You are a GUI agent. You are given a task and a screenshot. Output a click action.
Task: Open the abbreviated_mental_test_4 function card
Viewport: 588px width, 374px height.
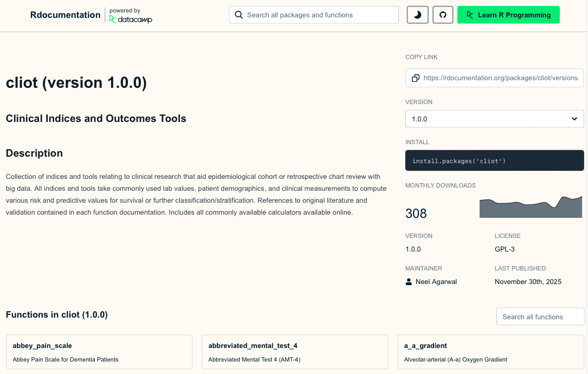click(295, 352)
